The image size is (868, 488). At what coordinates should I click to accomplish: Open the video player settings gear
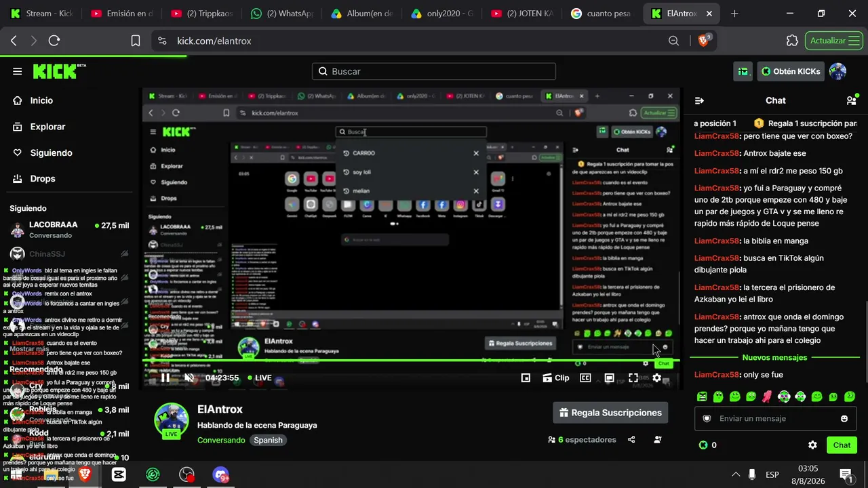pyautogui.click(x=656, y=378)
